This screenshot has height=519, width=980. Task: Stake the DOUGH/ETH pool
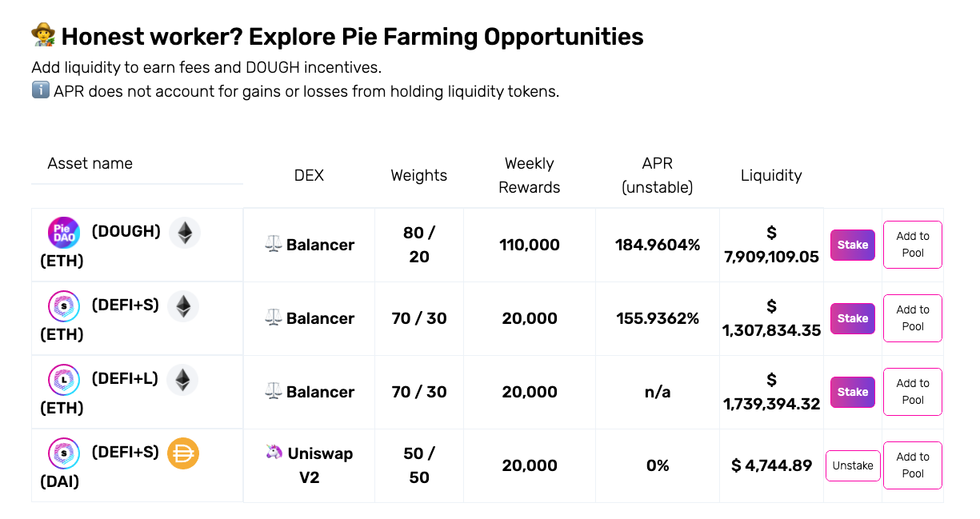pyautogui.click(x=852, y=245)
